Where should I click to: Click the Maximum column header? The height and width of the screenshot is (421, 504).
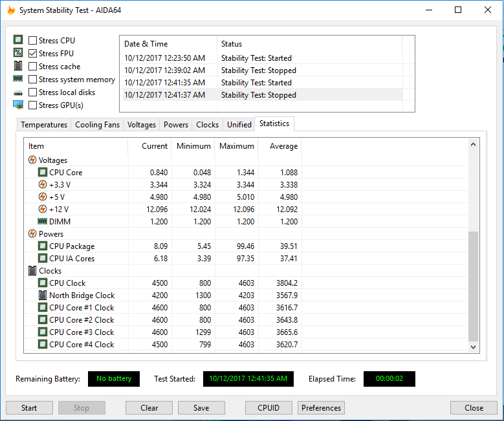click(x=237, y=146)
